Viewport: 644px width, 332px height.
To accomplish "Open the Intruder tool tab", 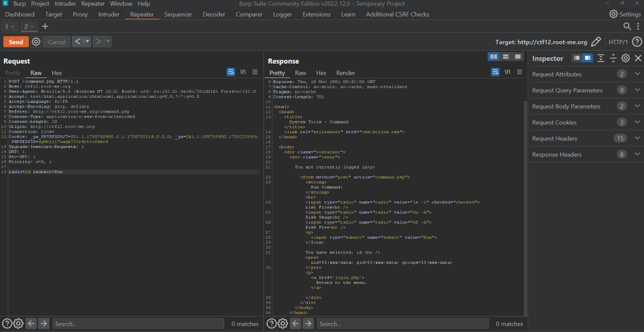I will click(109, 14).
